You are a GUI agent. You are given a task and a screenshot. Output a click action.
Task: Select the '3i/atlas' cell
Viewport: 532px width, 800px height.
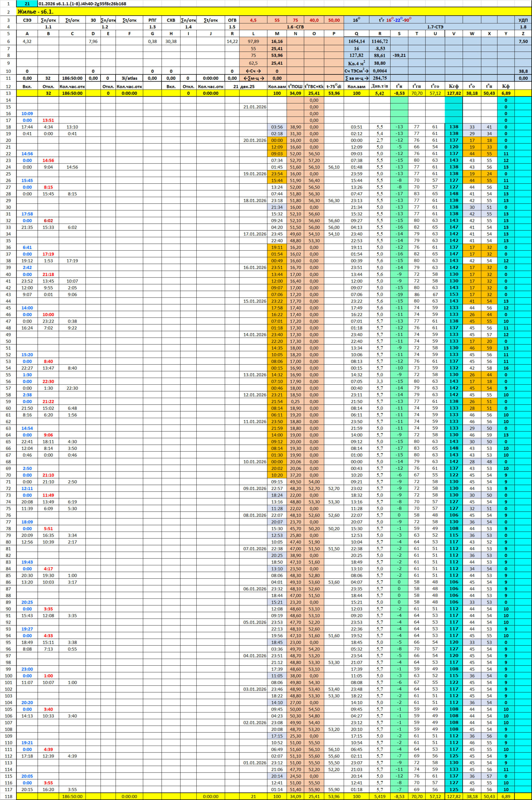click(x=129, y=78)
